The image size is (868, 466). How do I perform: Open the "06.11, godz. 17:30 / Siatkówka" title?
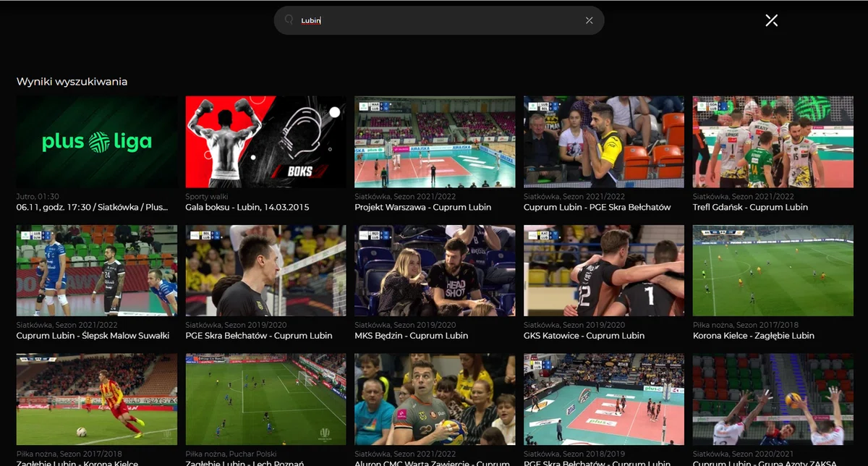93,207
